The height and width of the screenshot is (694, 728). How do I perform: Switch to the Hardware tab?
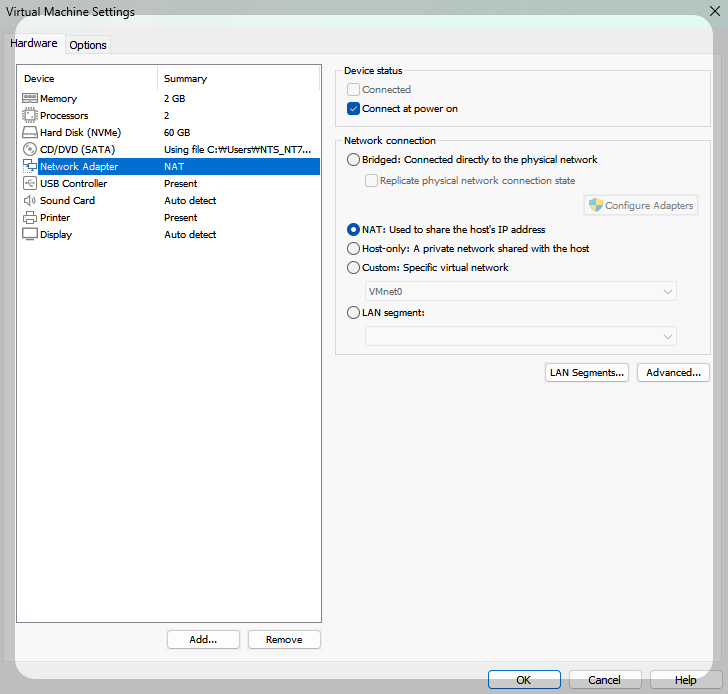tap(33, 43)
